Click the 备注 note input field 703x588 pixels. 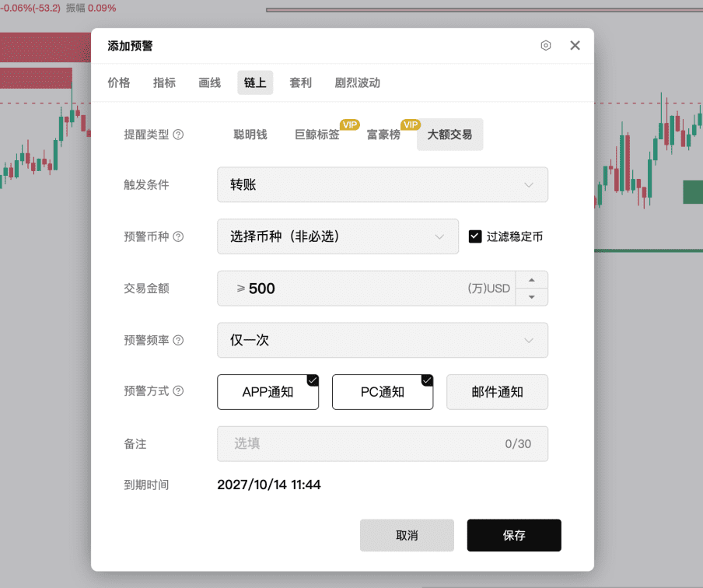point(383,443)
